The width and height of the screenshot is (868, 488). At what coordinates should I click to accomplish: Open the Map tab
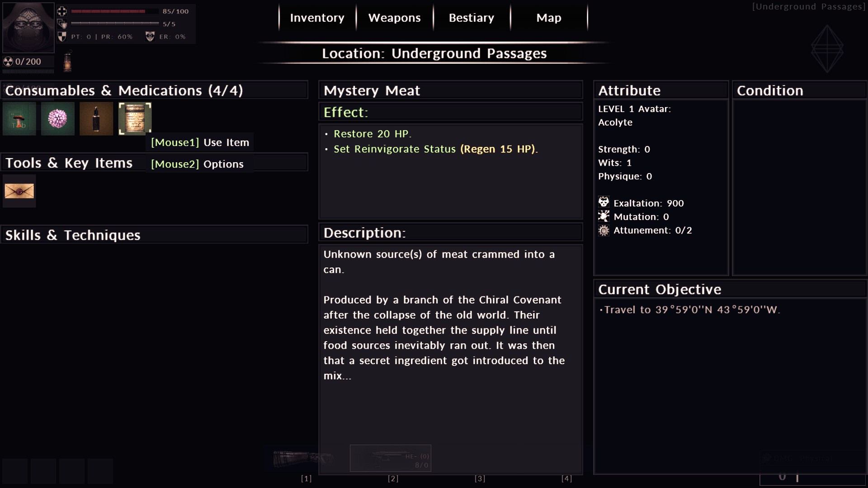coord(549,18)
